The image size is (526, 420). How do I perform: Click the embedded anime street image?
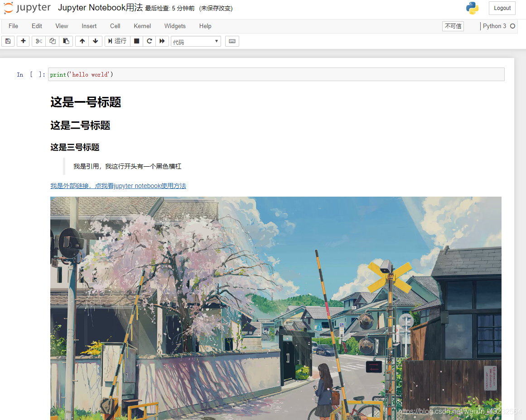click(x=276, y=308)
